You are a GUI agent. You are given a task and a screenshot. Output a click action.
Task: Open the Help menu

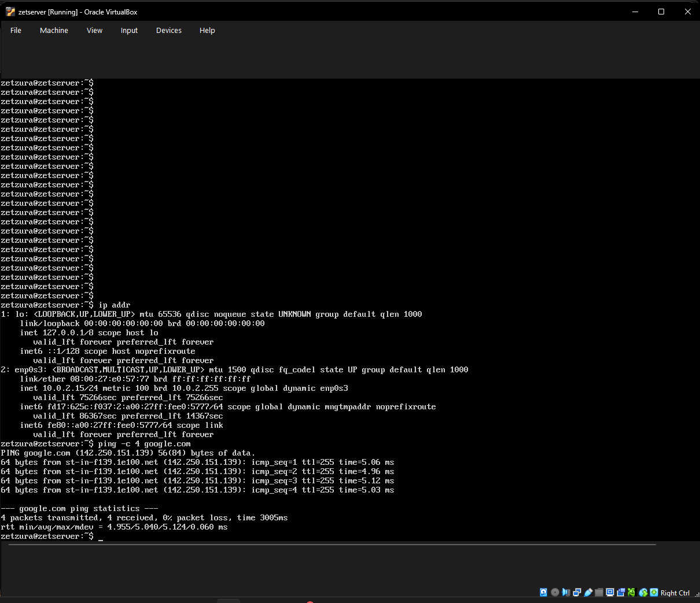[207, 30]
